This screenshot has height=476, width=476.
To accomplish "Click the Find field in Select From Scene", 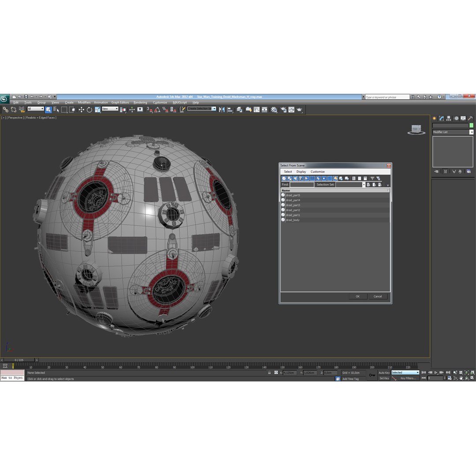I will tap(302, 185).
